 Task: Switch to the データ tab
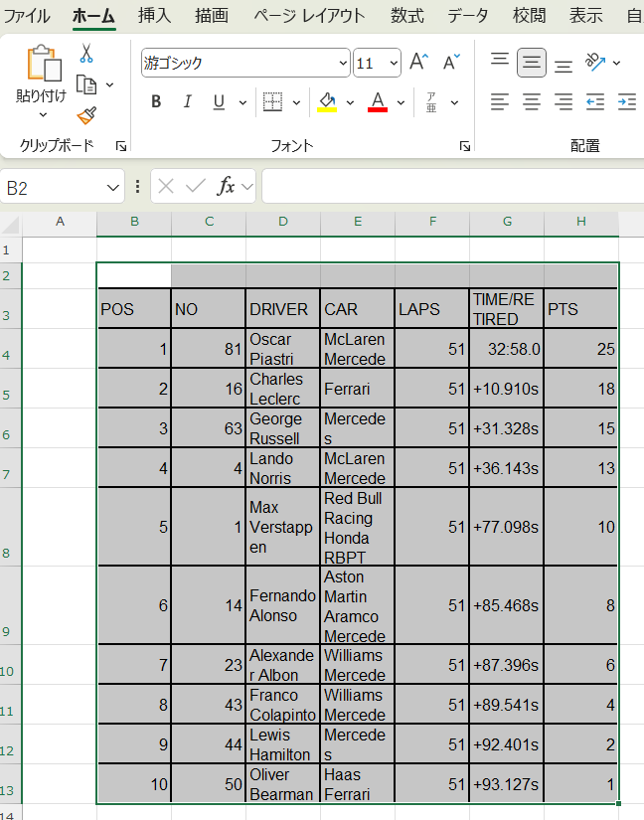(468, 15)
